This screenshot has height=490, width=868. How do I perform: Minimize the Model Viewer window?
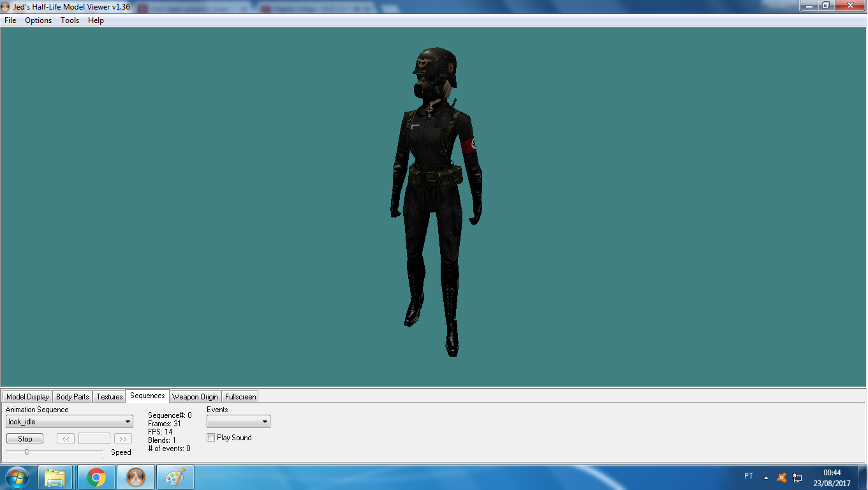point(809,5)
